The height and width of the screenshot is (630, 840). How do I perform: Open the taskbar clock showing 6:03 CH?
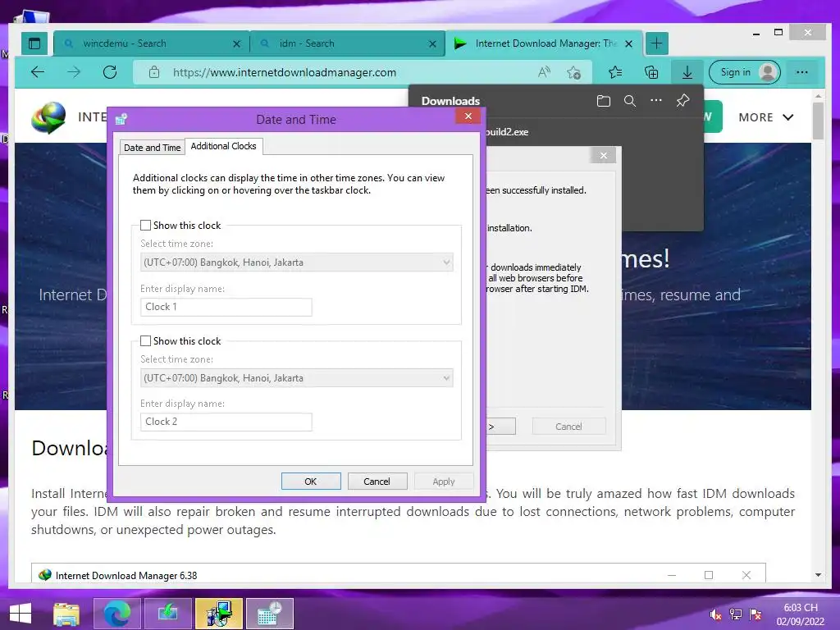click(x=801, y=614)
